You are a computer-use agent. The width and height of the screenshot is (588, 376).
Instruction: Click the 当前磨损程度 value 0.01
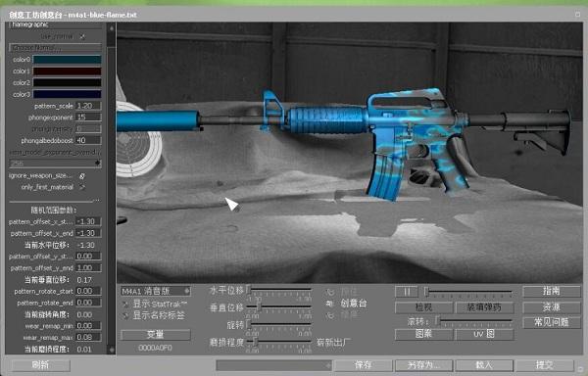tap(84, 350)
